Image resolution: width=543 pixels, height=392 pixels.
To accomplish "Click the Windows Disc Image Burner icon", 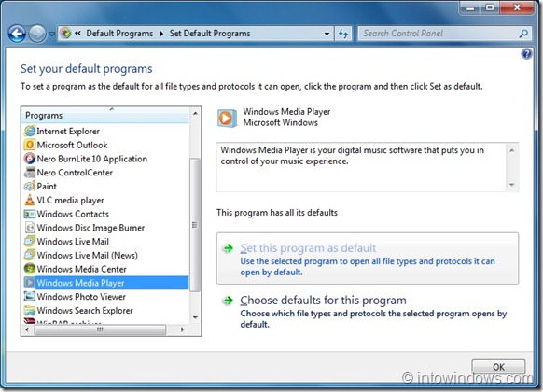I will click(30, 228).
